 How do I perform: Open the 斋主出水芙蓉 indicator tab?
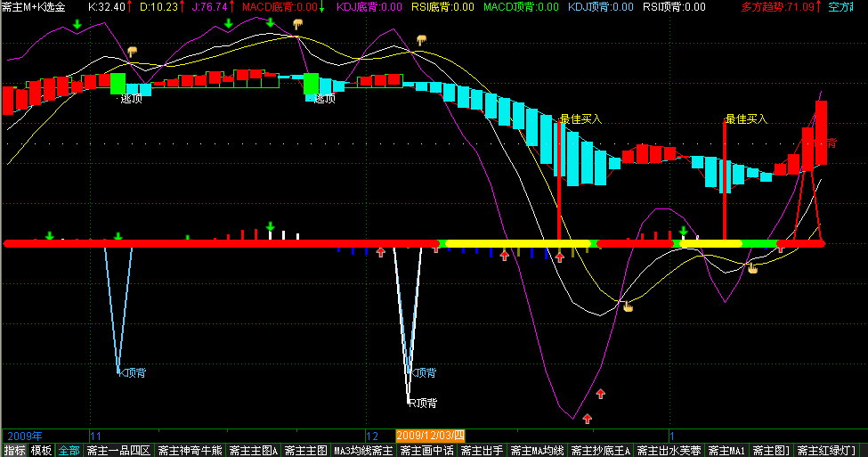click(670, 451)
